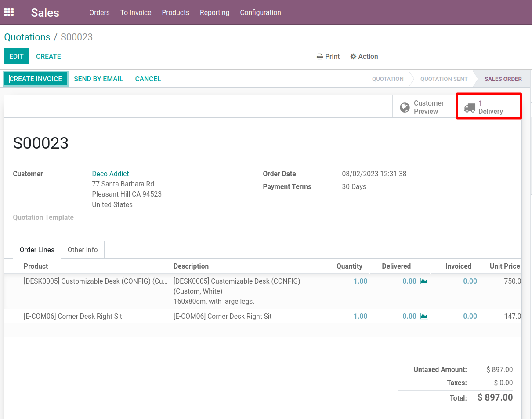Go back to Quotations breadcrumb
The height and width of the screenshot is (419, 532).
click(x=27, y=37)
